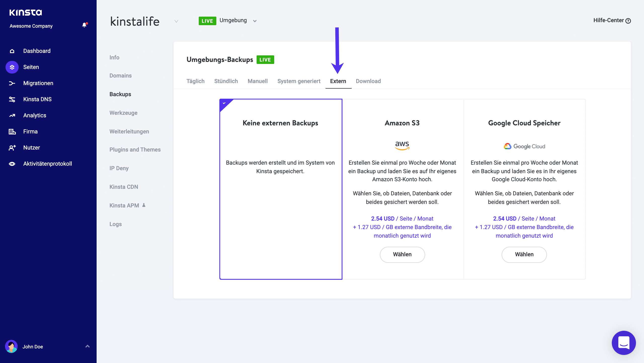This screenshot has width=644, height=363.
Task: Click the Dashboard icon in sidebar
Action: pos(12,51)
